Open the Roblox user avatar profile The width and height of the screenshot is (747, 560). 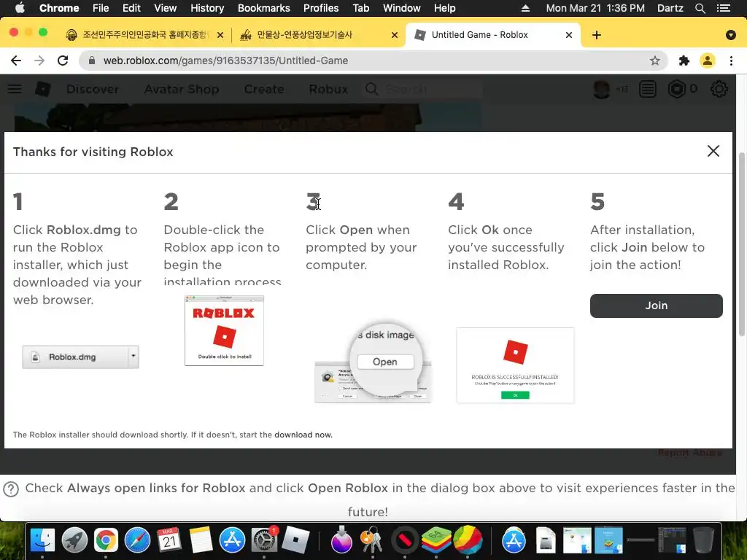click(601, 89)
